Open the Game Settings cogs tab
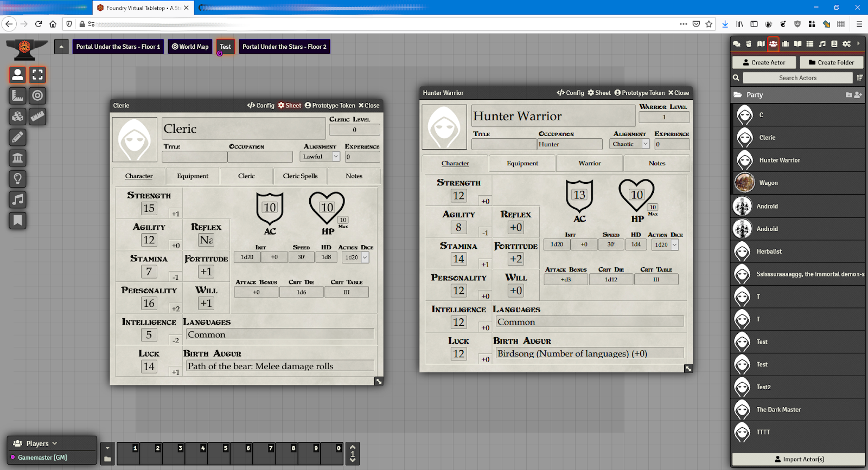The width and height of the screenshot is (868, 470). 846,44
